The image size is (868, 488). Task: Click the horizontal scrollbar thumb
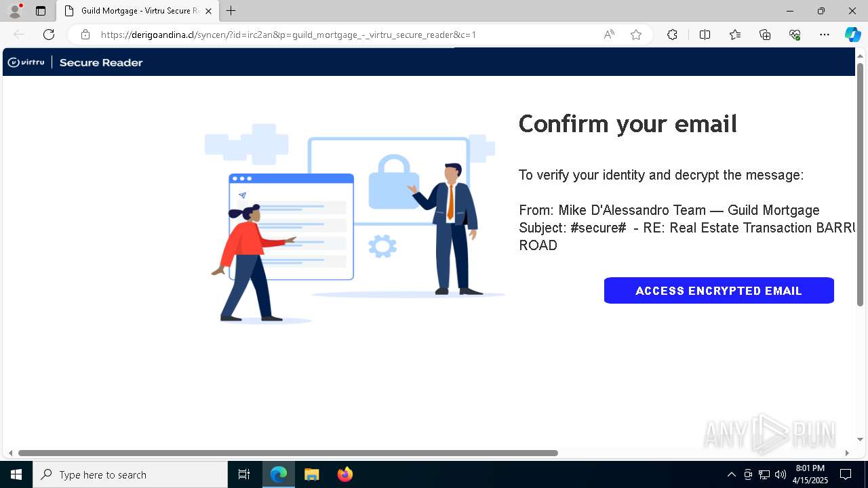click(x=288, y=453)
